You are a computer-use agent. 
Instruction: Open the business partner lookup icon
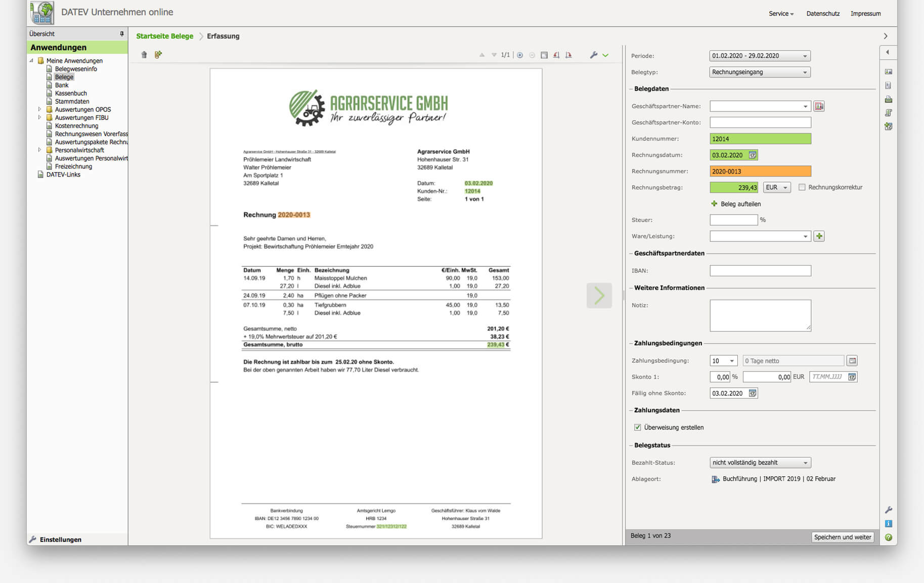[819, 106]
